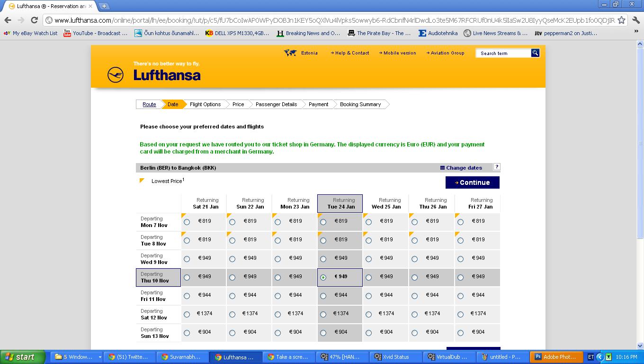Click Departing Thu 10 Nov row header
Viewport: 644px width, 364px height.
158,277
